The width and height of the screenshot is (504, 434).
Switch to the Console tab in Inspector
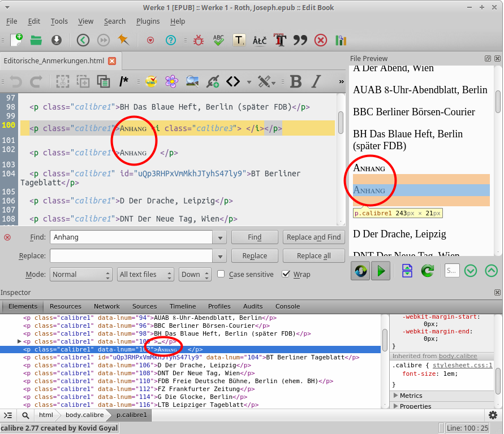pos(287,306)
